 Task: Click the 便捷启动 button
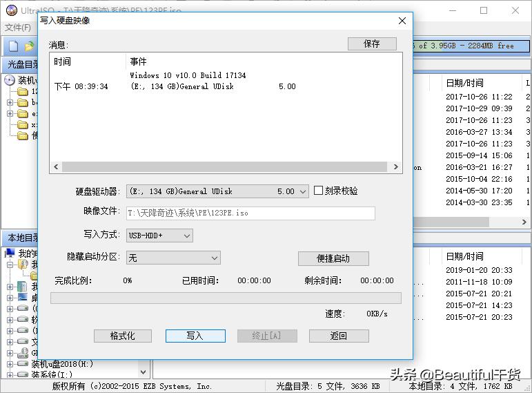[x=333, y=258]
